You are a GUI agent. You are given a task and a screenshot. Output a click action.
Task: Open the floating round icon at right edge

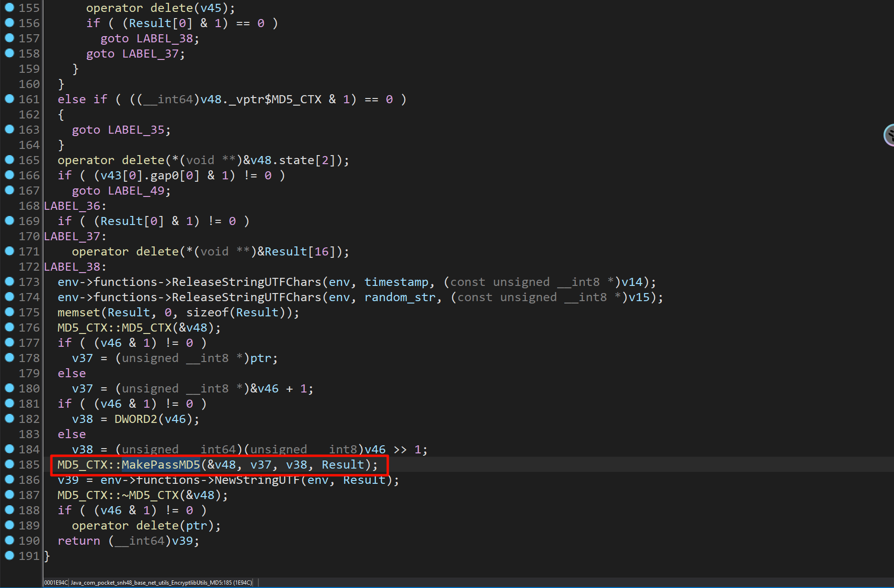click(889, 135)
